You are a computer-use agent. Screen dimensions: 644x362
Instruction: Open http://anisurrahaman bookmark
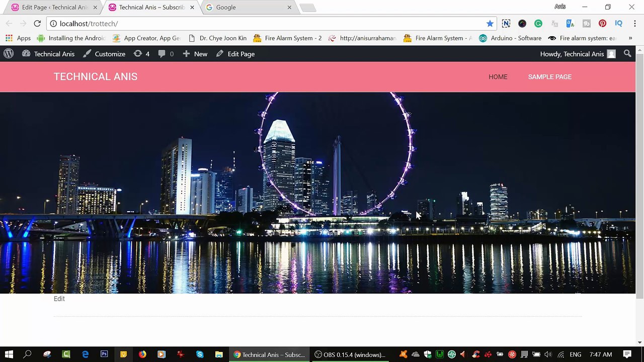pyautogui.click(x=362, y=38)
